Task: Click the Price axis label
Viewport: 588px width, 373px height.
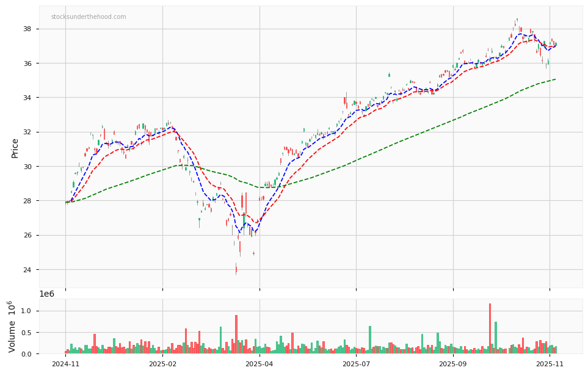Action: click(x=15, y=147)
